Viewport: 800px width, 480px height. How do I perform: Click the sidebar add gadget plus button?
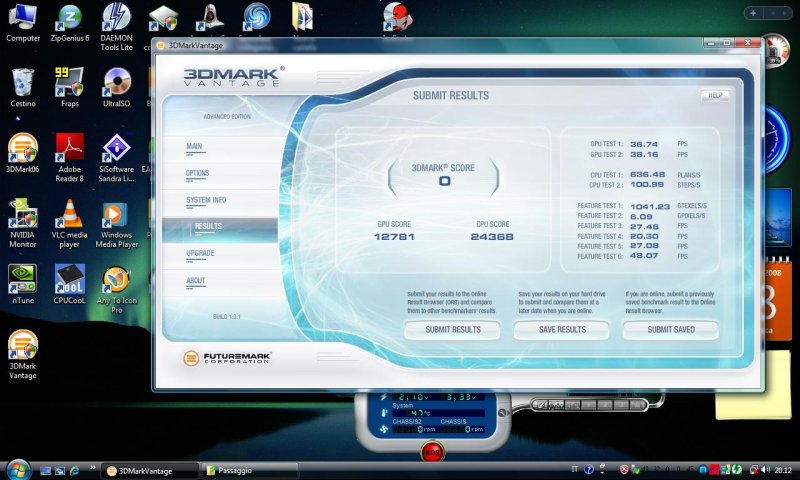pos(753,13)
